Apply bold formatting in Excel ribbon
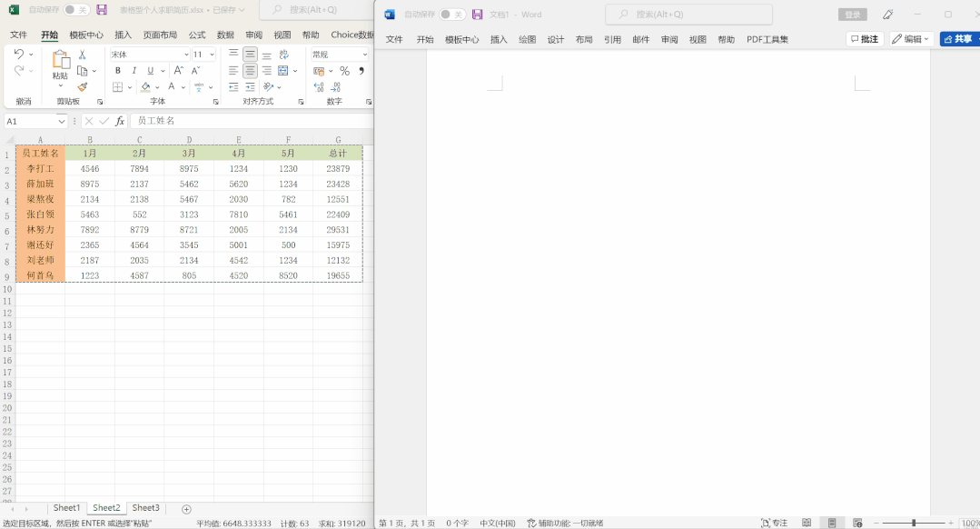Image resolution: width=980 pixels, height=529 pixels. 117,71
